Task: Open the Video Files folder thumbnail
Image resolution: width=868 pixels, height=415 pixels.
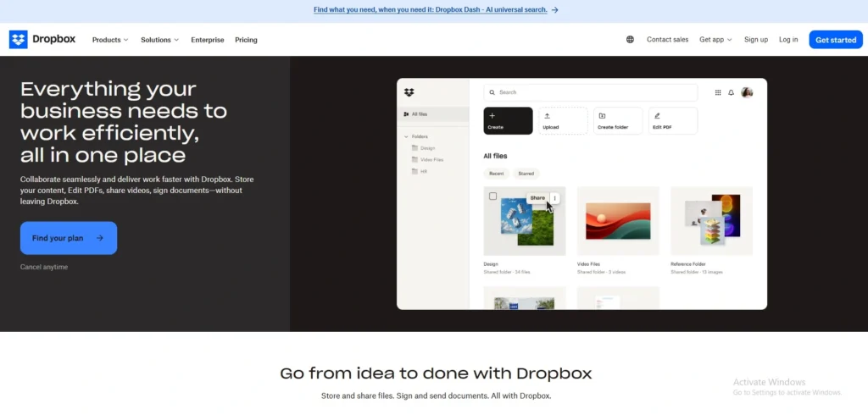Action: click(618, 221)
